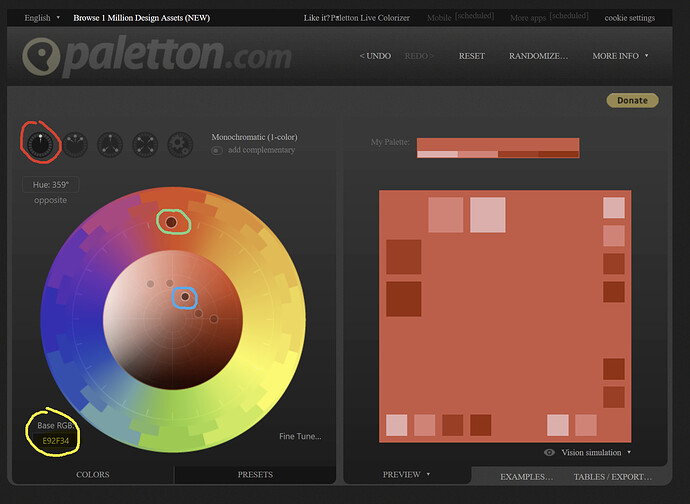690x504 pixels.
Task: Click the Base RGB E92F34 value
Action: tap(55, 441)
